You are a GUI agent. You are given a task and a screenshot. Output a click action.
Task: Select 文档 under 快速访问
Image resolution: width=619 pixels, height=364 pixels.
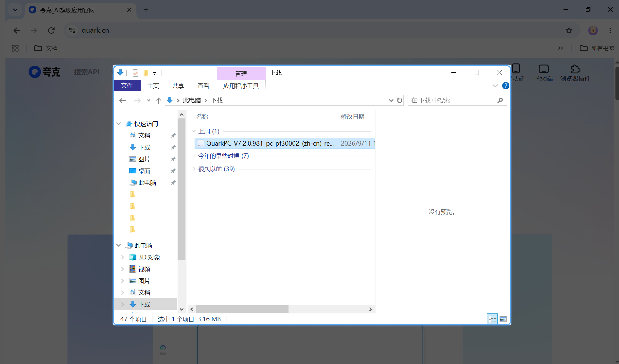pos(144,136)
